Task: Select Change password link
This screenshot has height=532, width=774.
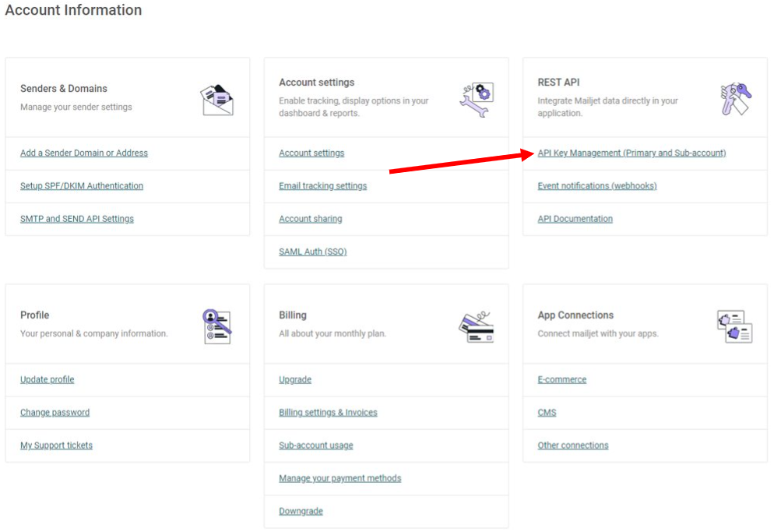Action: 55,413
